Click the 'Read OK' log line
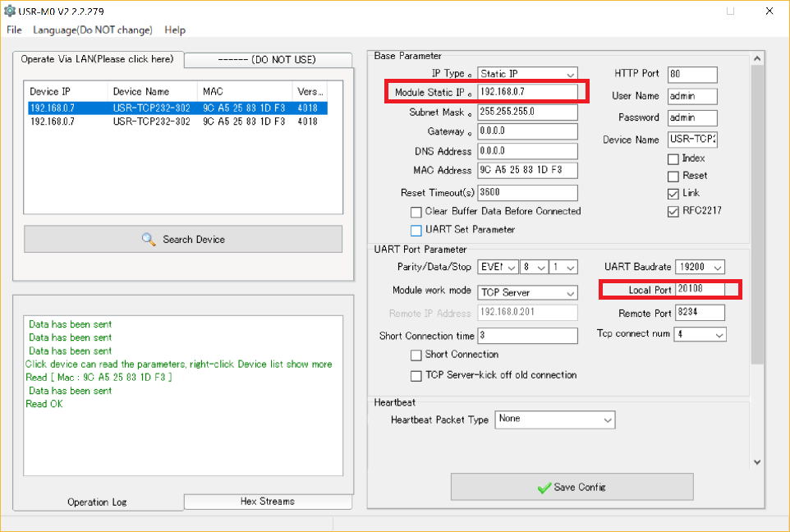 click(44, 404)
